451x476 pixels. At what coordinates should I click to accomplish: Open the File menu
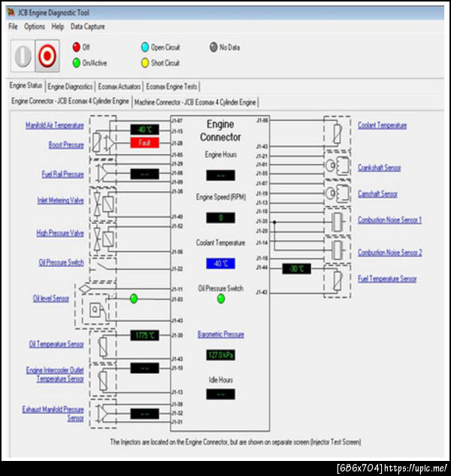pos(13,27)
